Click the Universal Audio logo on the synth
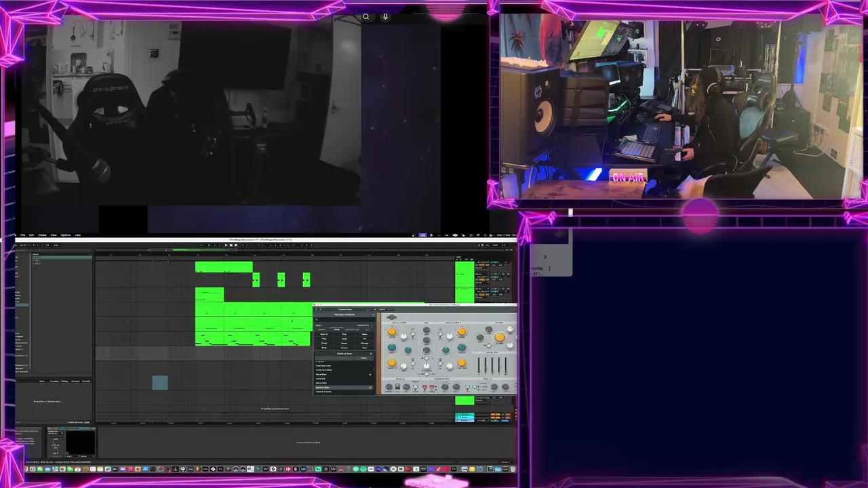The image size is (868, 488). pos(392,317)
